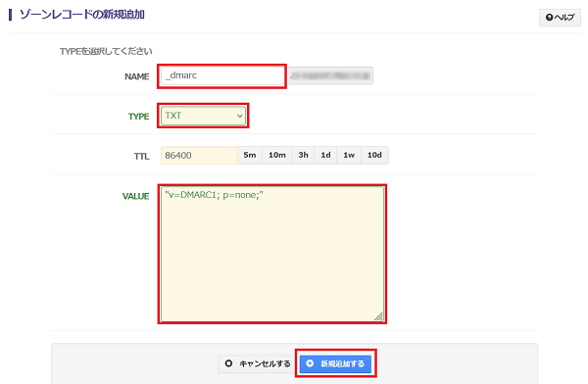Choose the 1d TTL preset

point(326,155)
